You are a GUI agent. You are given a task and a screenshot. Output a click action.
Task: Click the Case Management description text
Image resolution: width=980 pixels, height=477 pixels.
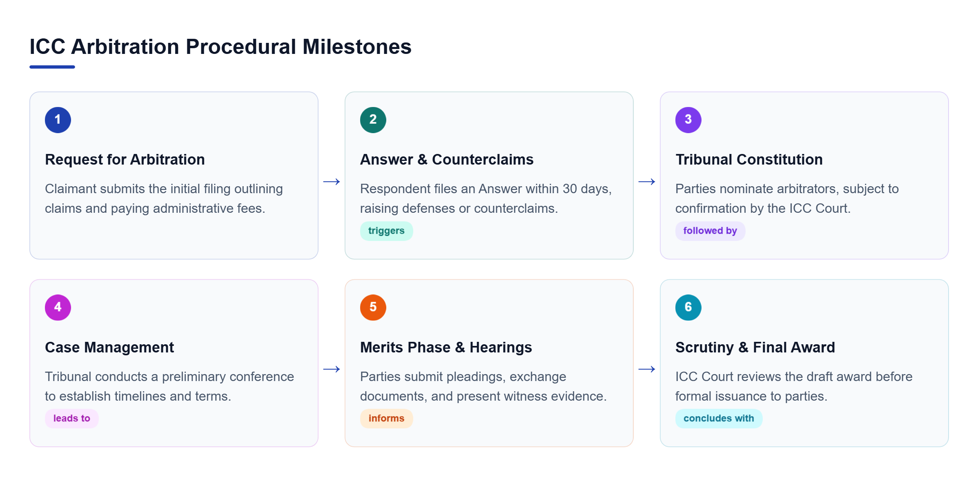(x=169, y=386)
